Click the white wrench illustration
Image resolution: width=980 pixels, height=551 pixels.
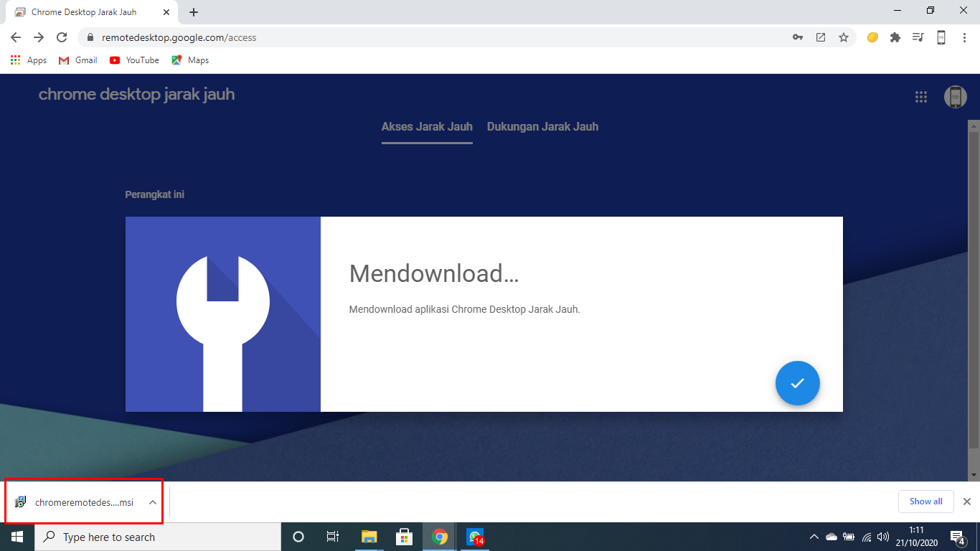(223, 333)
